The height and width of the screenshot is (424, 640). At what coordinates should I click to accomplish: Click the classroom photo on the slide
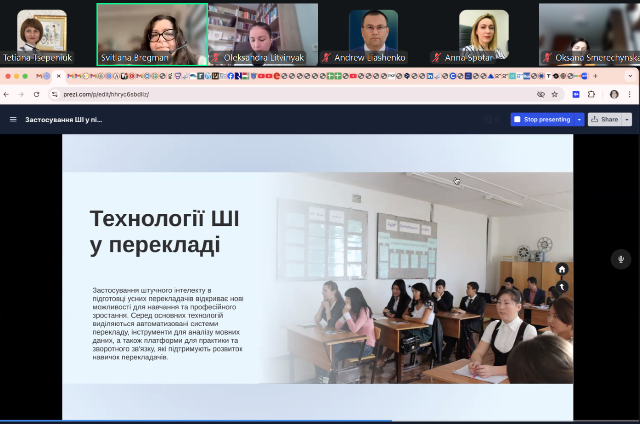point(416,277)
